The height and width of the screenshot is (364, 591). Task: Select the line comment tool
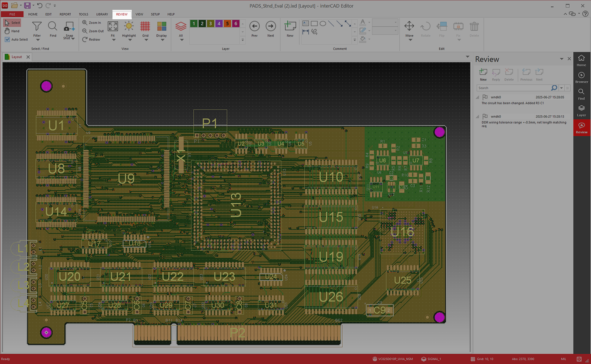pos(331,23)
